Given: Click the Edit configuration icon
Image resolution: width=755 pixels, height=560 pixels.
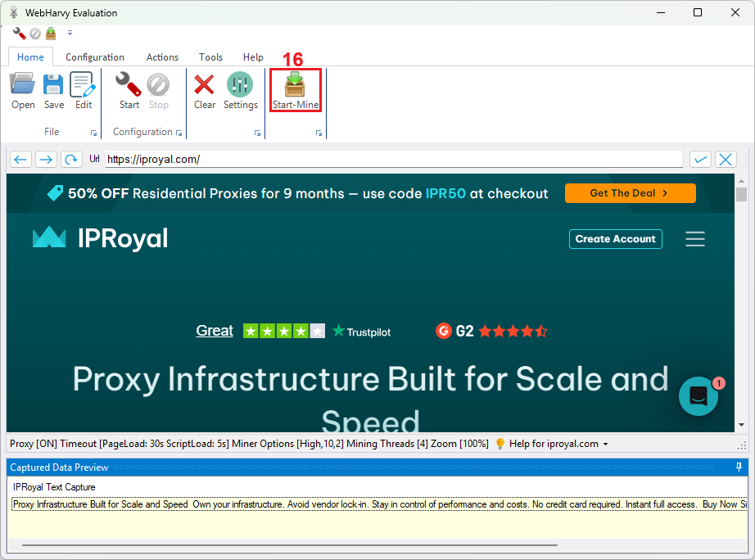Looking at the screenshot, I should click(x=84, y=89).
